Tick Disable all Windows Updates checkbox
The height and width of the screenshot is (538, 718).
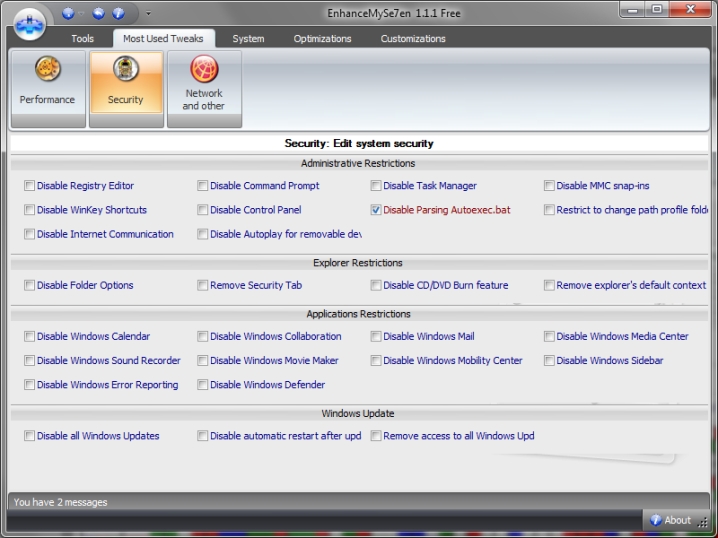[x=29, y=436]
